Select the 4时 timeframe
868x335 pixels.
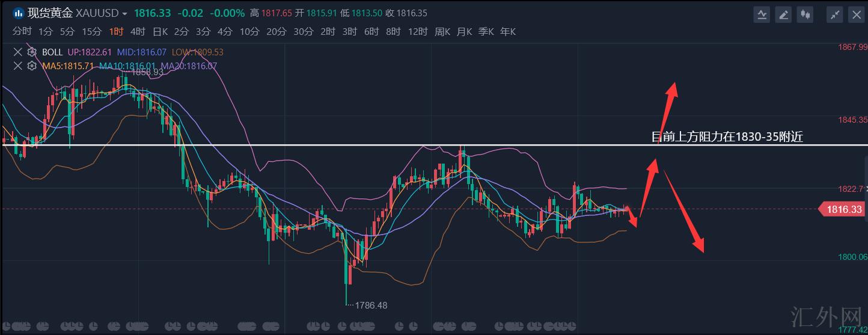tap(138, 32)
